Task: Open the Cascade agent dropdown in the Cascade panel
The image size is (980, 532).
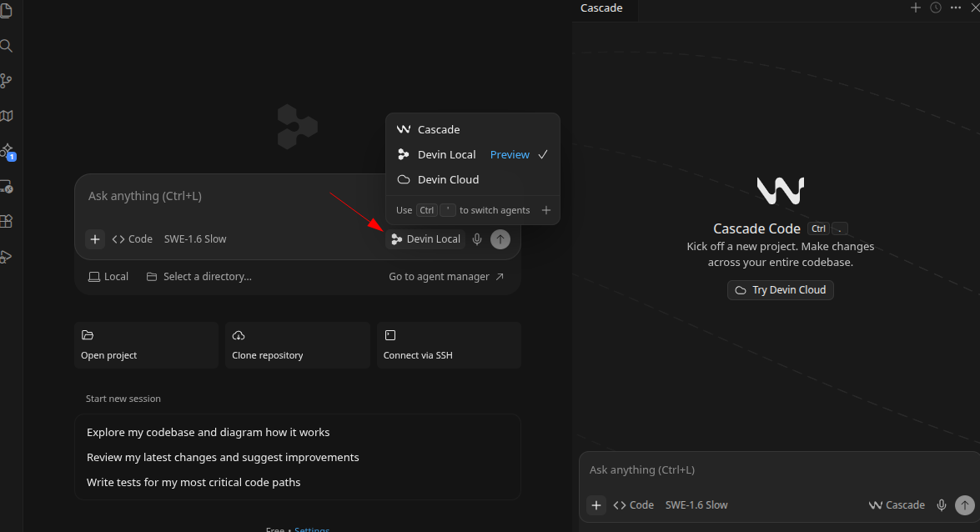Action: pyautogui.click(x=897, y=505)
